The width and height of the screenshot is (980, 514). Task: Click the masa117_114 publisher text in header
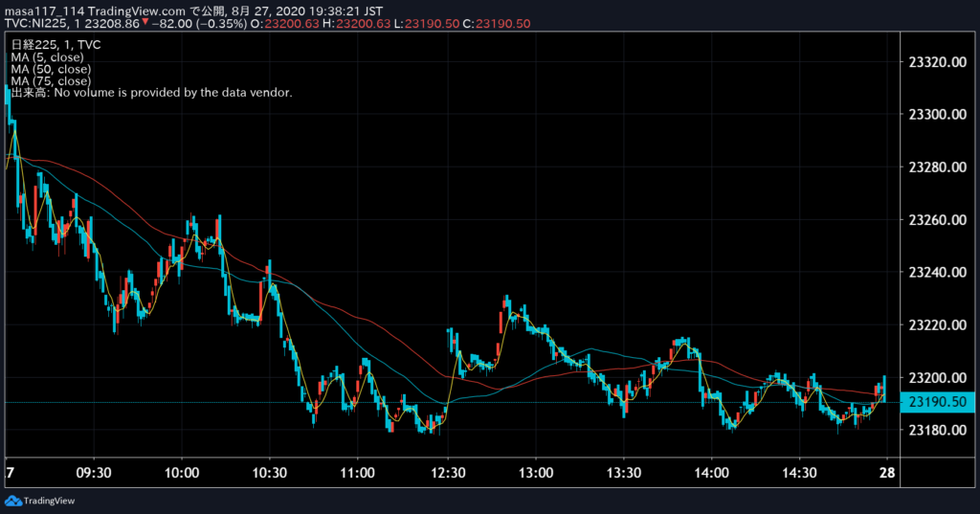point(44,11)
